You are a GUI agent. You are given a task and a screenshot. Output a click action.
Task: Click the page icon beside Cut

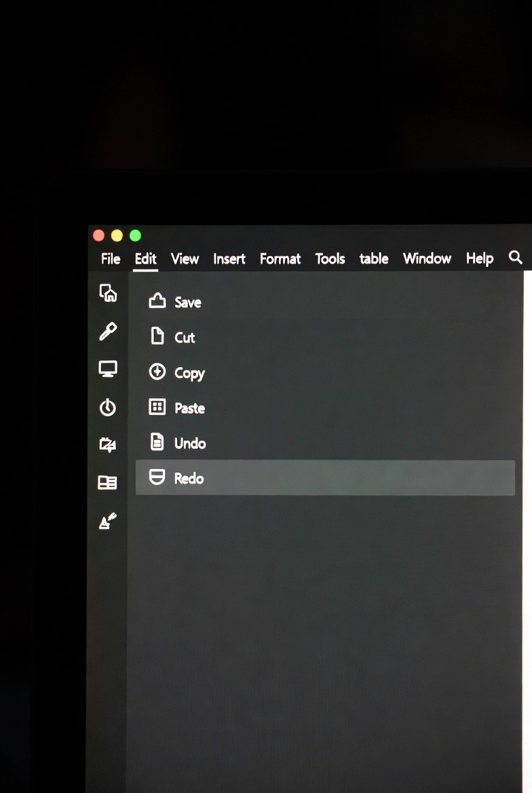(x=157, y=335)
